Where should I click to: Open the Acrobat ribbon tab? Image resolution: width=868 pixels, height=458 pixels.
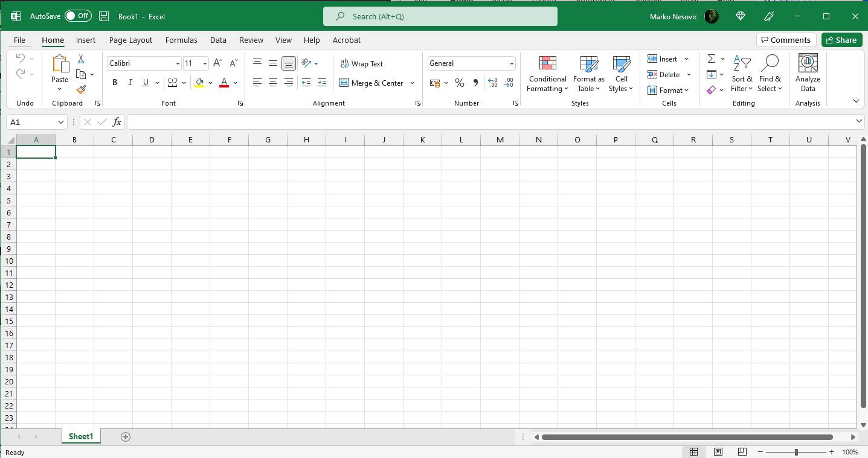pyautogui.click(x=346, y=40)
